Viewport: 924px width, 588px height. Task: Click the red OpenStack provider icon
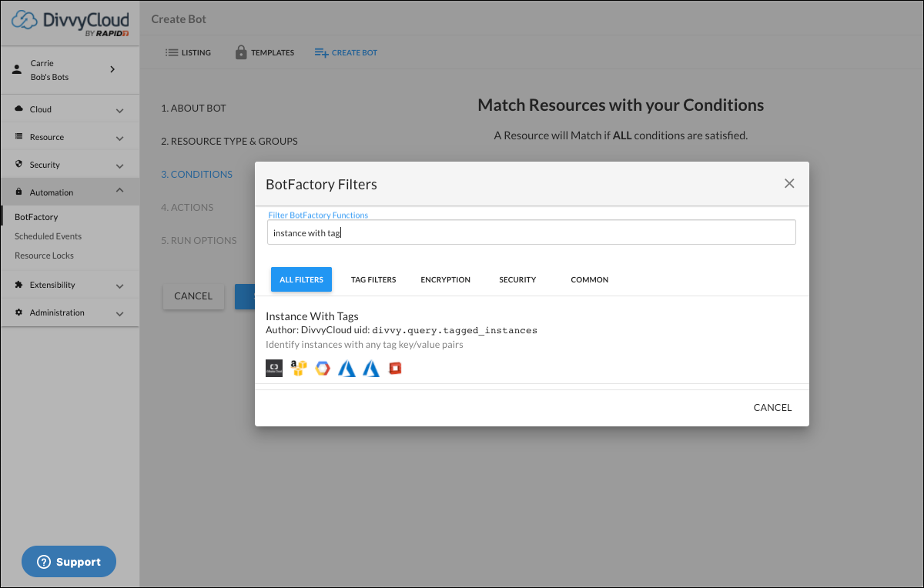click(x=395, y=368)
